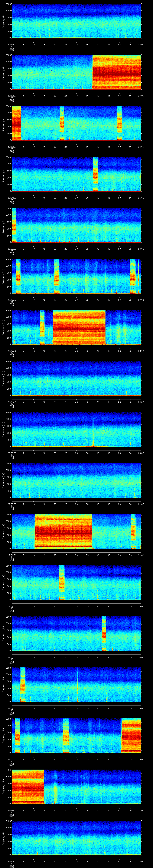Viewport: 153px width, 868px height.
Task: Open the quiet 22:28 spectrogram panel
Action: 76,378
